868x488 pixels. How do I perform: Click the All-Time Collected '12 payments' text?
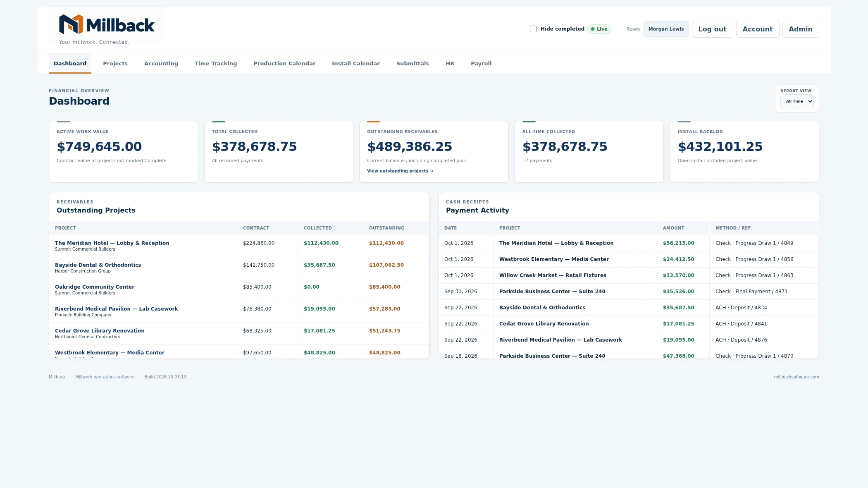pos(537,160)
